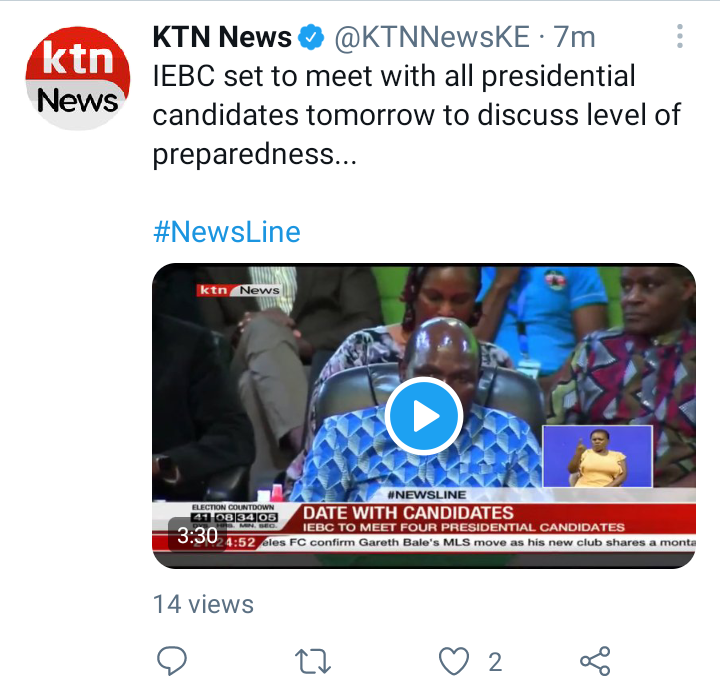Click the 14 views count
The width and height of the screenshot is (720, 697).
point(203,604)
